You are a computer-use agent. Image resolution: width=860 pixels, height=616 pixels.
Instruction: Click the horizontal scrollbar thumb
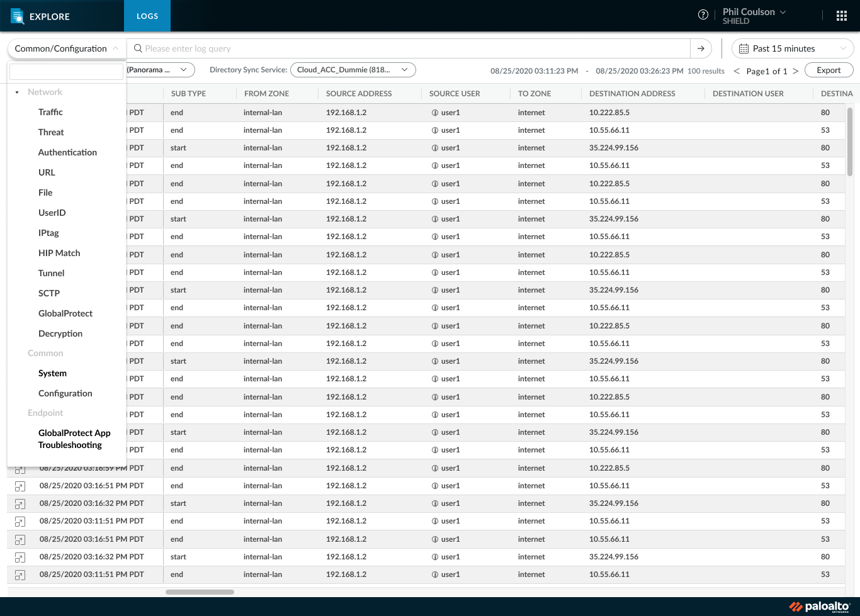pyautogui.click(x=200, y=592)
